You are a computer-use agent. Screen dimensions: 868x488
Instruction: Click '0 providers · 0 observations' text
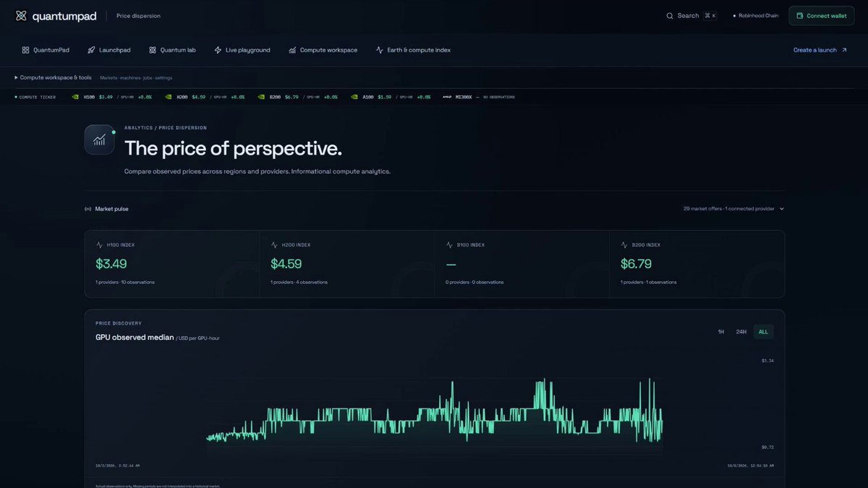pyautogui.click(x=475, y=282)
